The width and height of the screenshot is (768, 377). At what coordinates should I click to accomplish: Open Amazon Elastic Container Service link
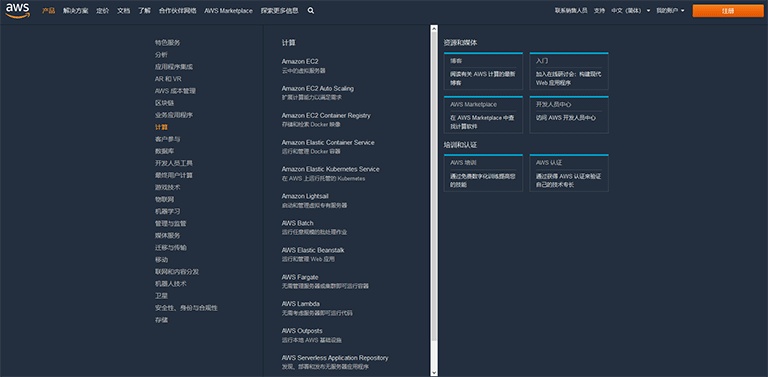tap(328, 142)
